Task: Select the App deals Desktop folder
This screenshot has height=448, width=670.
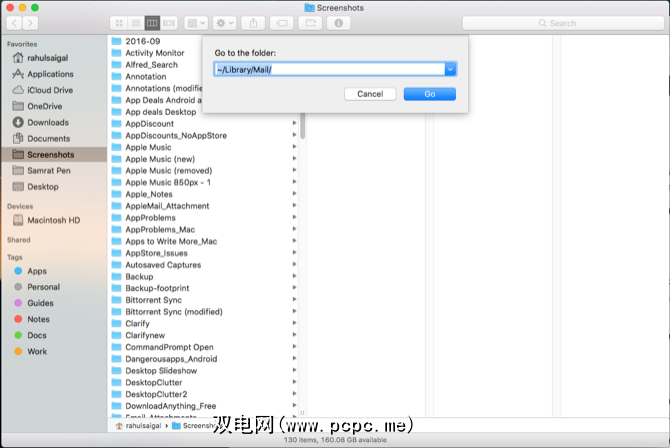Action: [160, 112]
